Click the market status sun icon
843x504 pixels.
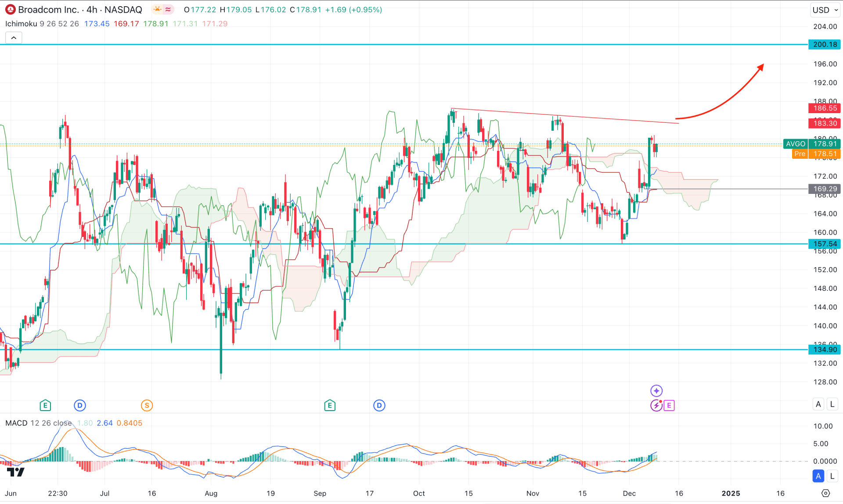(157, 10)
